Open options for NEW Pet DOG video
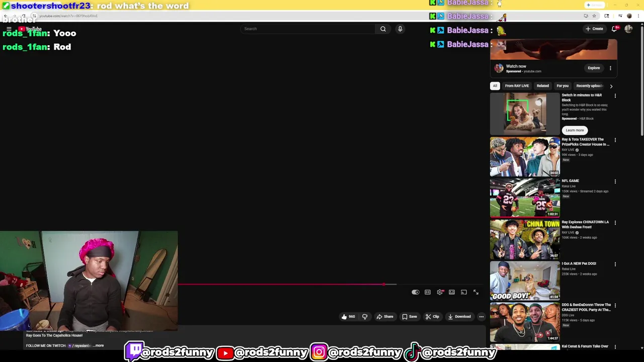Screen dimensions: 644x362 615,264
